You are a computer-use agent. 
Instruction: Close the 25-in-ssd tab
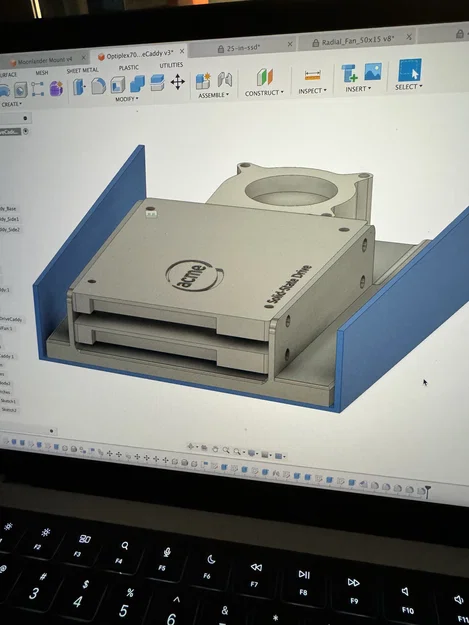pyautogui.click(x=290, y=44)
